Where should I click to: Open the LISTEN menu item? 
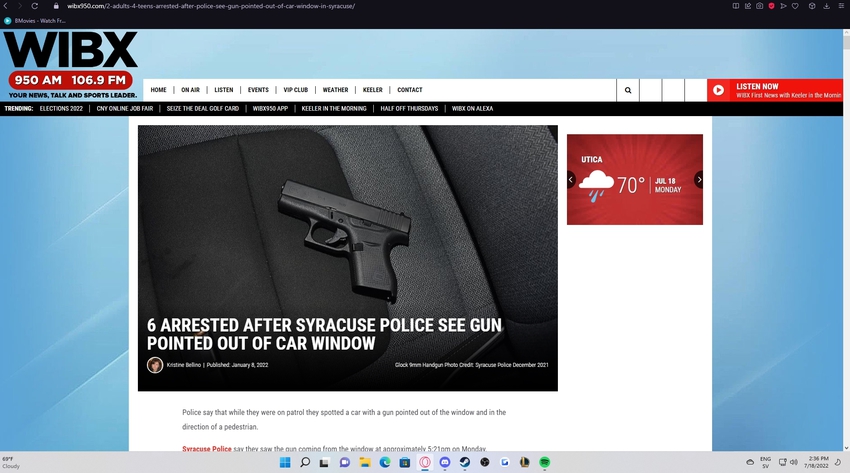[x=223, y=90]
